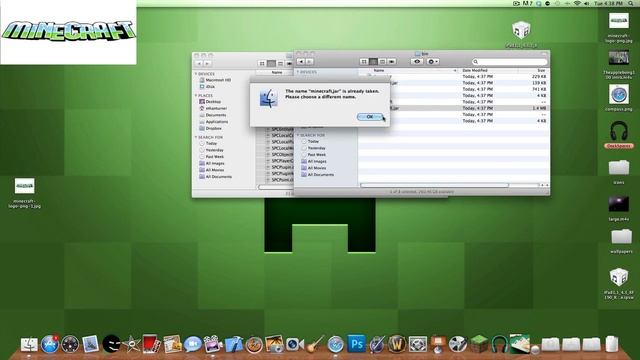
Task: Switch front bin window to Cover Flow view
Action: click(392, 62)
